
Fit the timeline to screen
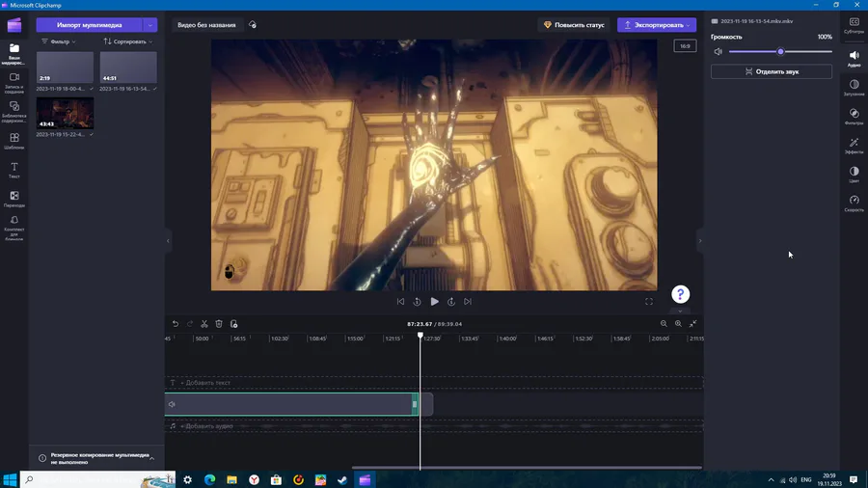(x=693, y=324)
